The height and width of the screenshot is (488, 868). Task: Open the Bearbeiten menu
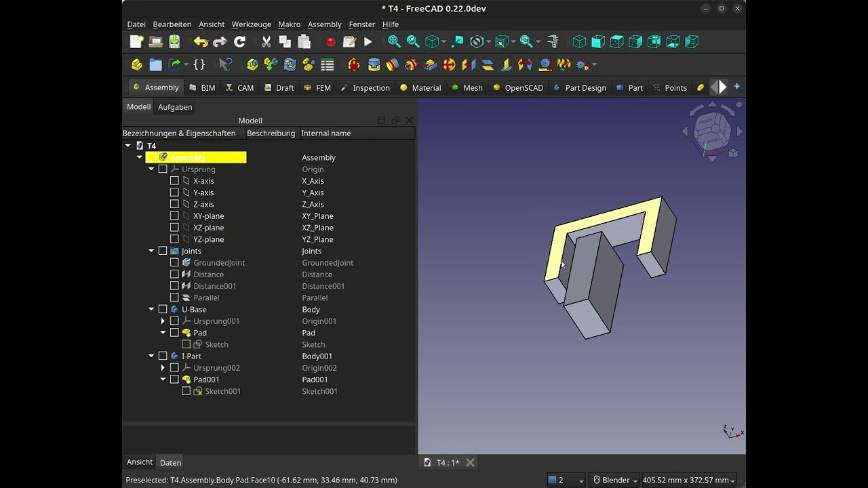(x=172, y=24)
